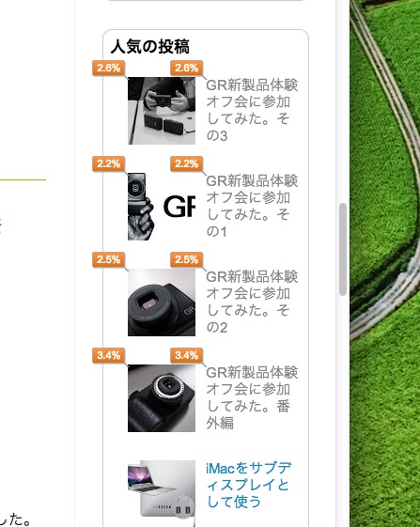Click the 3.4% badge beside the 番外編 title
420x527 pixels.
[186, 356]
